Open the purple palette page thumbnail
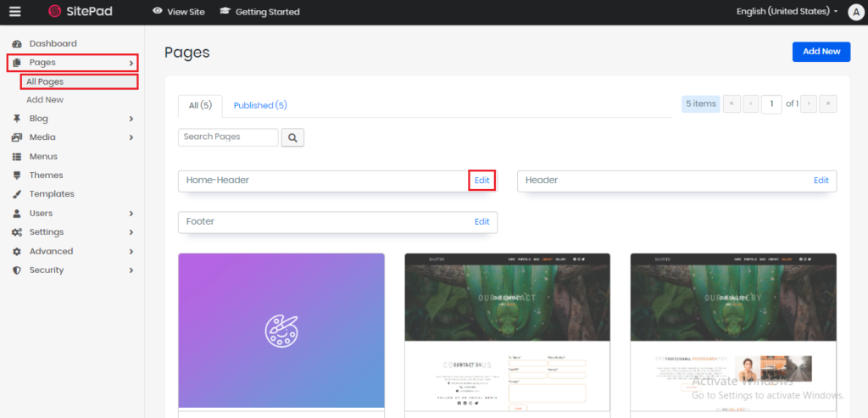The image size is (868, 418). click(x=281, y=330)
